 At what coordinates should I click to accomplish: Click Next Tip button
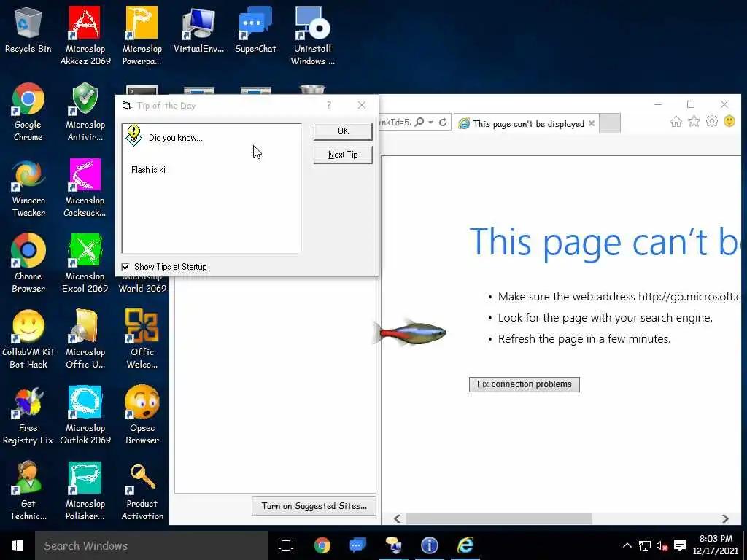343,155
